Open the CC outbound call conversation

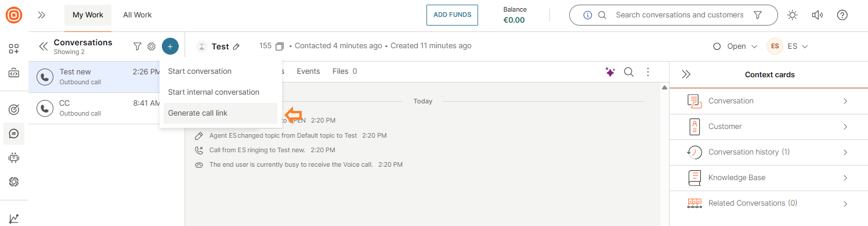pyautogui.click(x=95, y=108)
